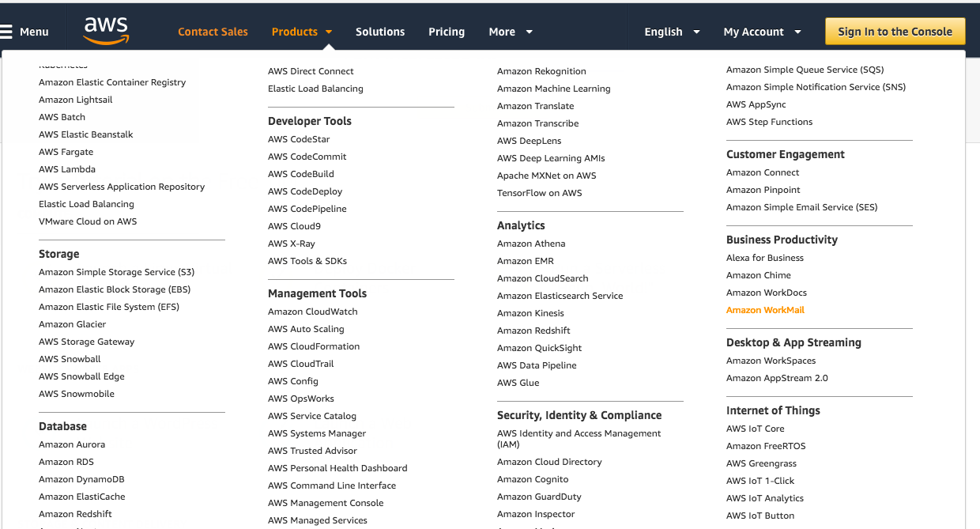
Task: Select AWS X-Ray
Action: pyautogui.click(x=292, y=244)
